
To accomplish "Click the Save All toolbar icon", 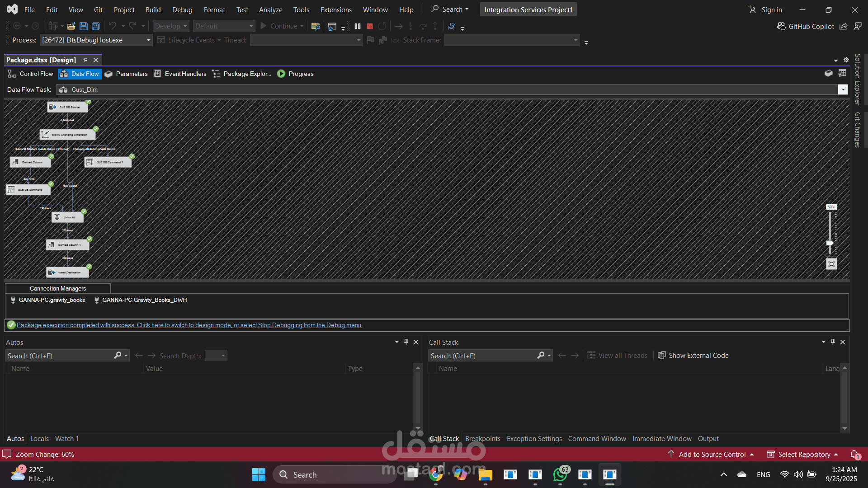I will (x=96, y=26).
